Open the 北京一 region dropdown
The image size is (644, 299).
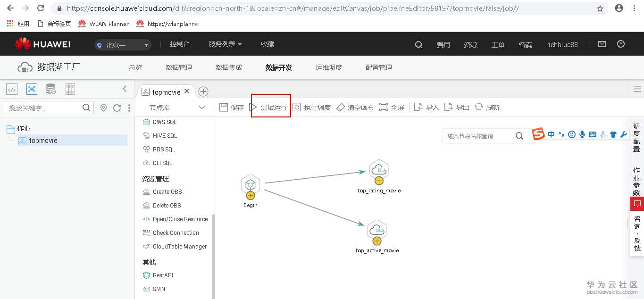[122, 45]
